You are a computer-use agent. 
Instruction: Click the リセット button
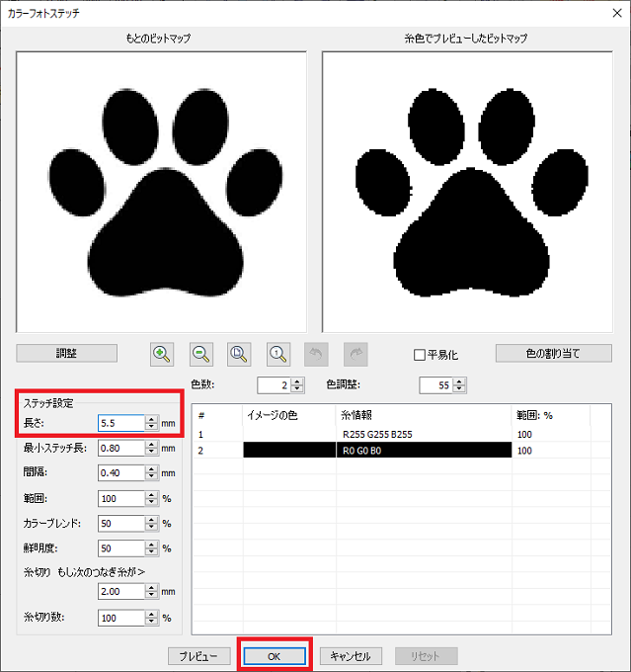(427, 656)
